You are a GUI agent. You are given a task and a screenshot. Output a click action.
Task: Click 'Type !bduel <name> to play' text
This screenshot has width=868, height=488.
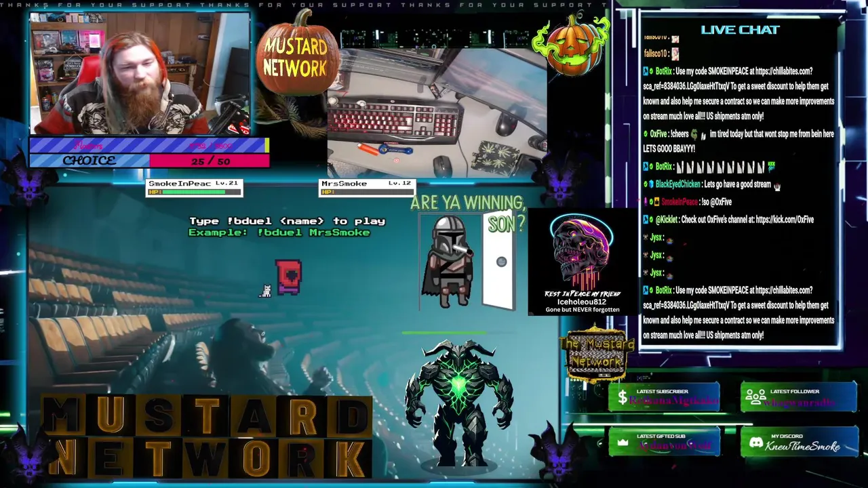click(287, 221)
